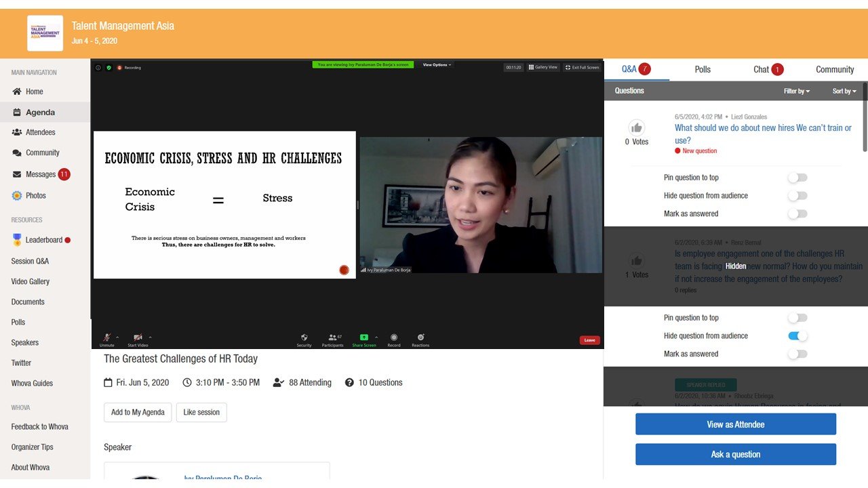The image size is (868, 488).
Task: Upvote Liezl Gonzales' question with thumbs-up
Action: coord(636,127)
